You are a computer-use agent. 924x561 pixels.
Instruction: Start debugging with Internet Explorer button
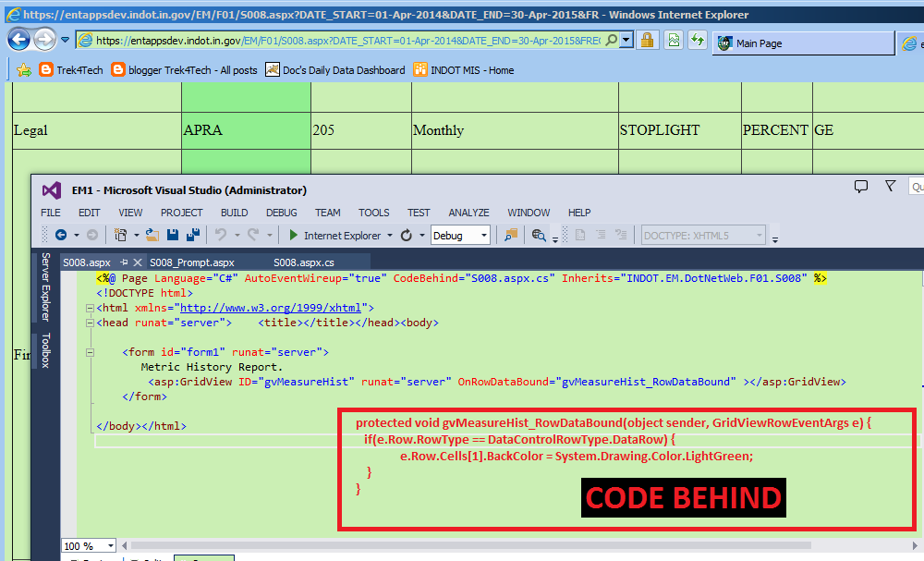334,235
